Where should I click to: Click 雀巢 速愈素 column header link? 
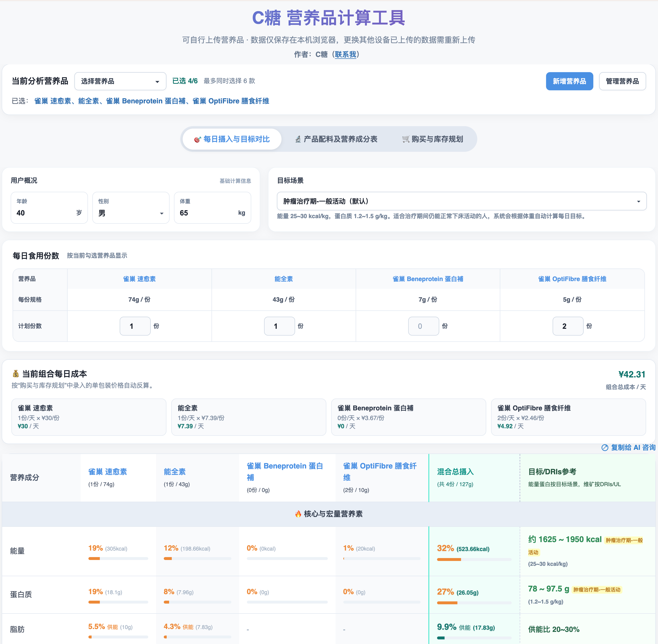(x=140, y=279)
